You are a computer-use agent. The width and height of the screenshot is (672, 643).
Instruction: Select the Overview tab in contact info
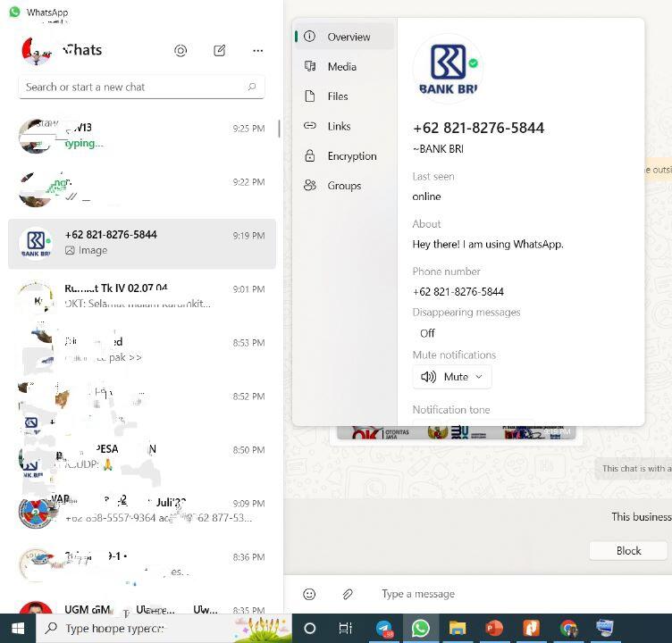coord(343,37)
